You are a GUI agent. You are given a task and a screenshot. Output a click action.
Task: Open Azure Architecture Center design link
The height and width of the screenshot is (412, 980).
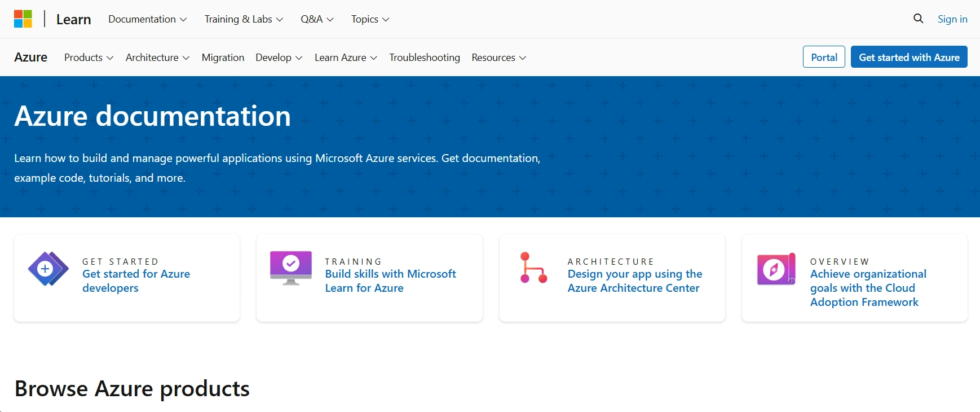tap(635, 281)
